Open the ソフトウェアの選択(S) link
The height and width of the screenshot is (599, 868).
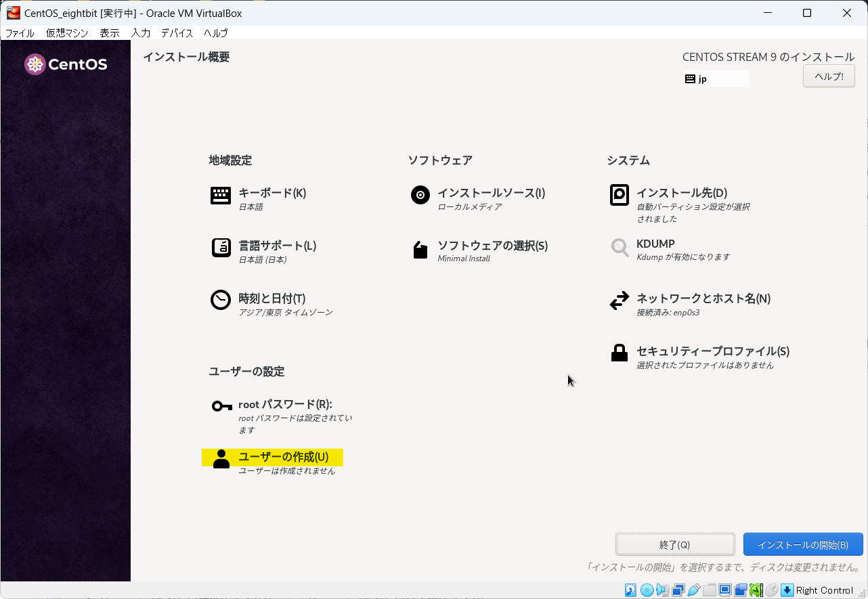[493, 246]
